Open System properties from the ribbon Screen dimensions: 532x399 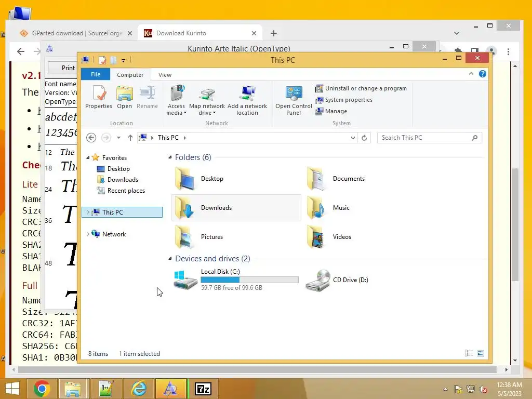tap(344, 100)
